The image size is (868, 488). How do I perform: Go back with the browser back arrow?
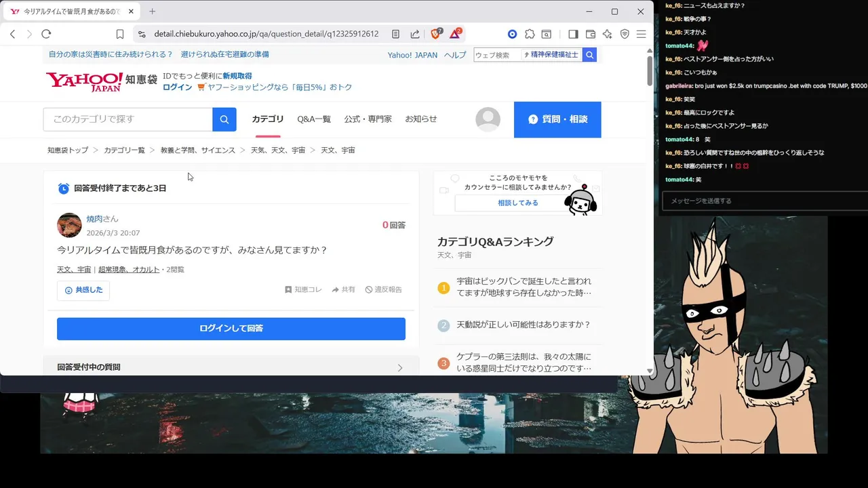(12, 34)
